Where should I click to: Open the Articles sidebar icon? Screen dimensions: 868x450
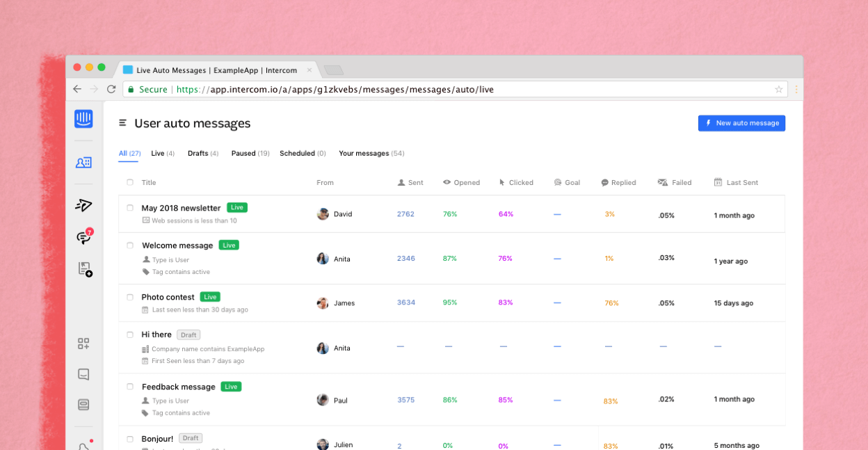coord(84,269)
